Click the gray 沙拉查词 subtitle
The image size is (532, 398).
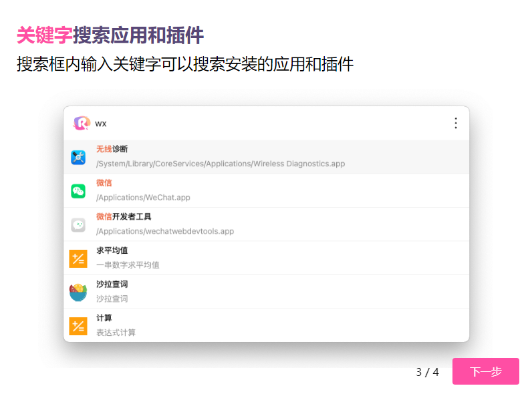(x=112, y=298)
